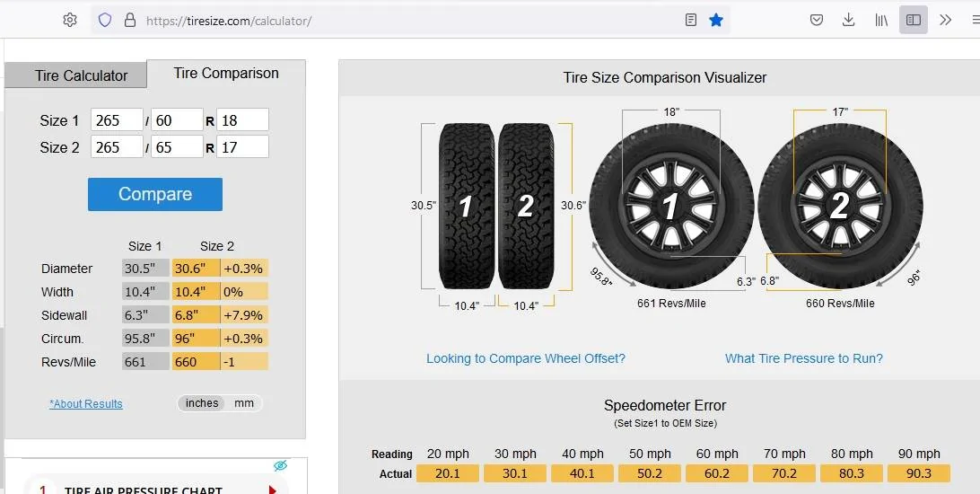
Task: Open the library bookshelf icon
Action: pyautogui.click(x=881, y=20)
